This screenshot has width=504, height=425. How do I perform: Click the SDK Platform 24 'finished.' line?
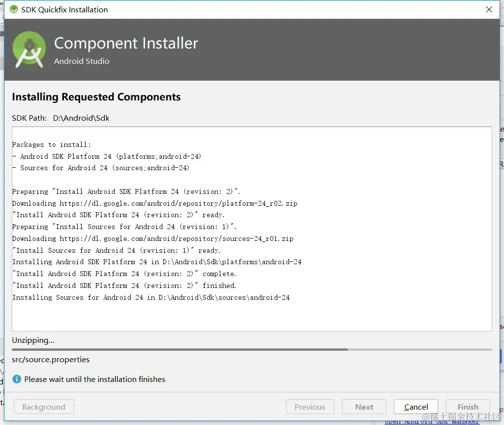[x=124, y=285]
